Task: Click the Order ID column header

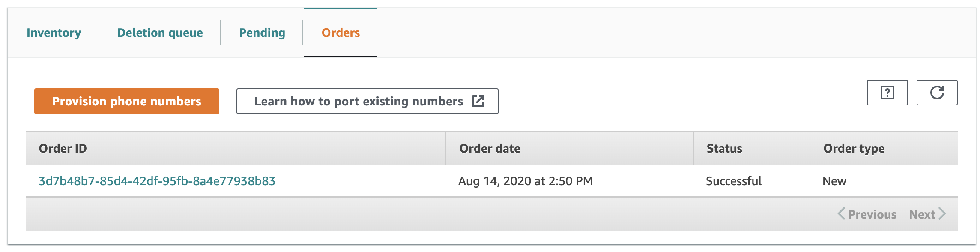Action: click(x=63, y=149)
